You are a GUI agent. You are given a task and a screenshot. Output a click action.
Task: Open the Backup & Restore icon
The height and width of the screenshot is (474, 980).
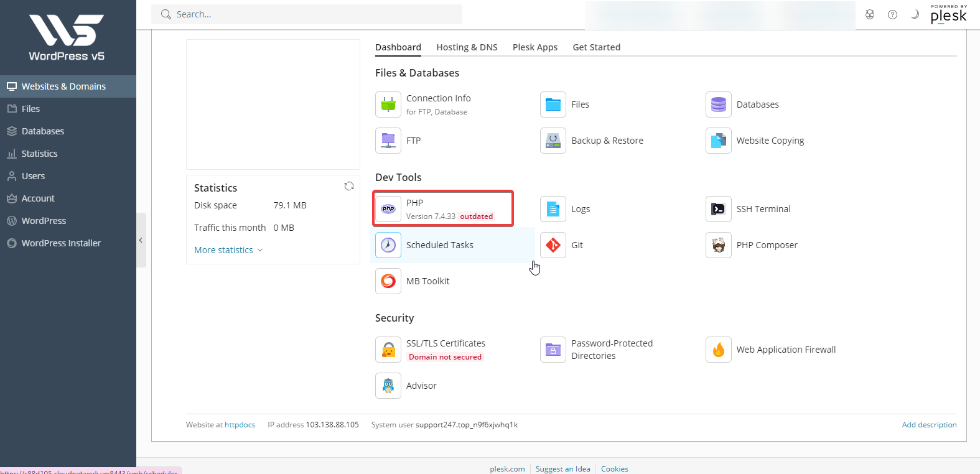click(553, 141)
